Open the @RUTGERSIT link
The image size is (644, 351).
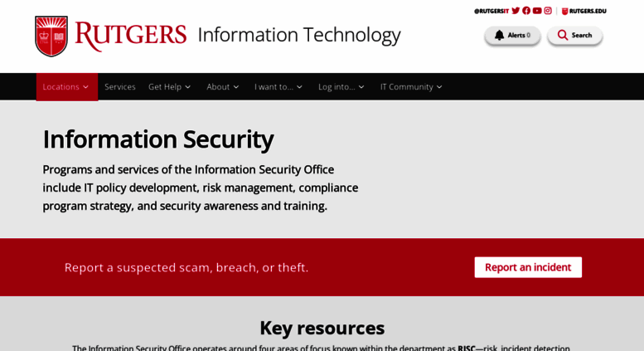[491, 11]
